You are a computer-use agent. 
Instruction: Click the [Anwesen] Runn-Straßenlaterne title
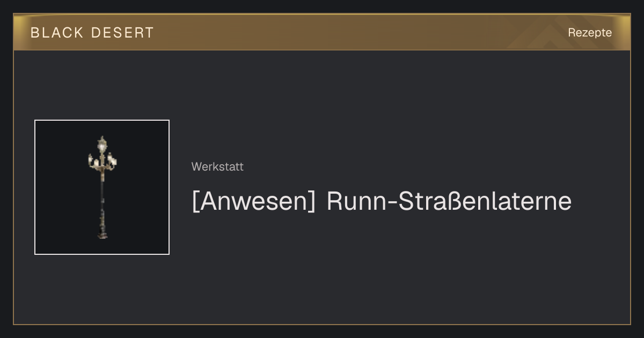(382, 201)
